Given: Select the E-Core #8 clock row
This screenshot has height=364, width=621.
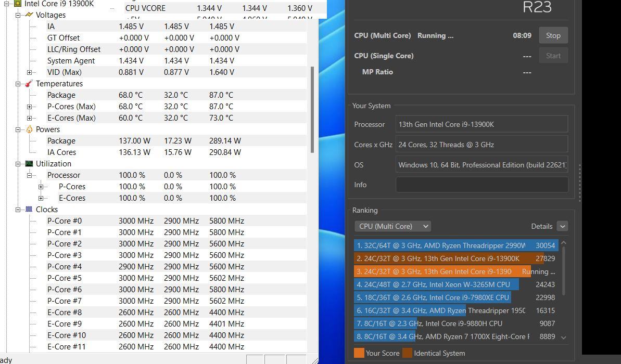Looking at the screenshot, I should click(176, 313).
